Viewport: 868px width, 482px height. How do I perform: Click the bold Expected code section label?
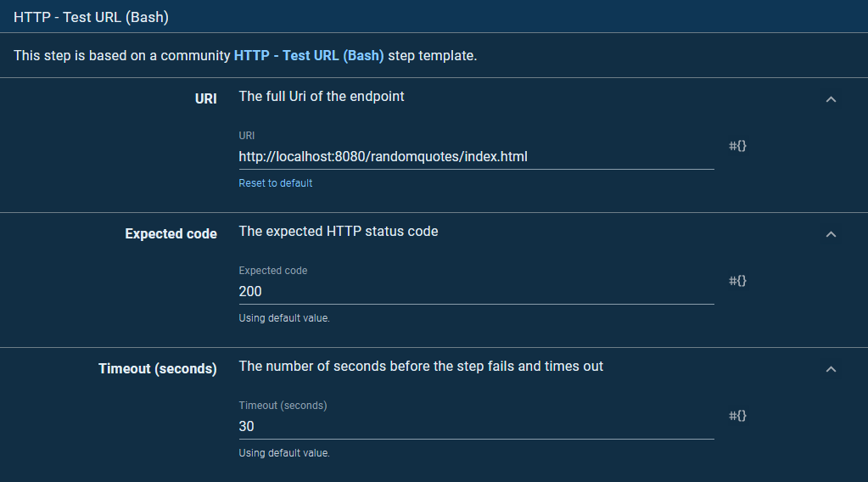(171, 234)
